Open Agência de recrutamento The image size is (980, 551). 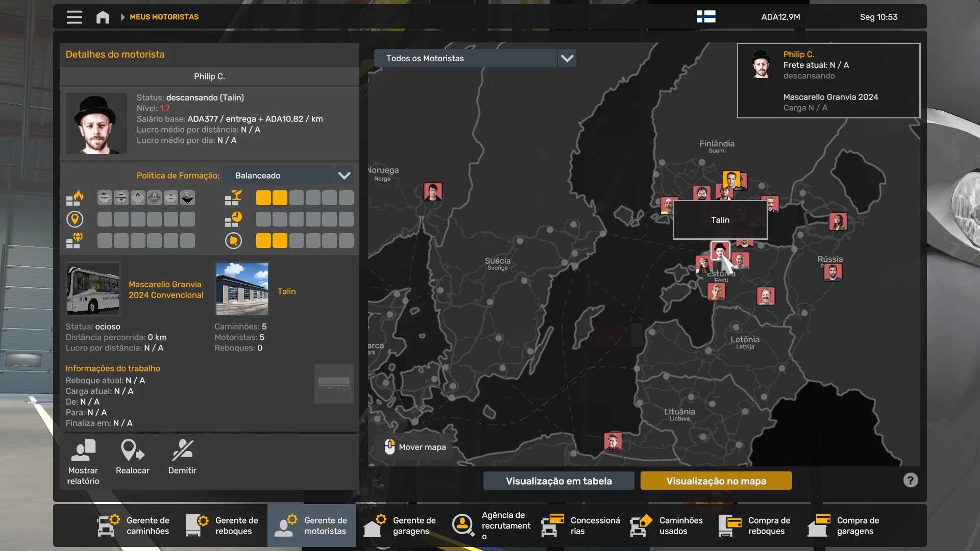pyautogui.click(x=492, y=525)
